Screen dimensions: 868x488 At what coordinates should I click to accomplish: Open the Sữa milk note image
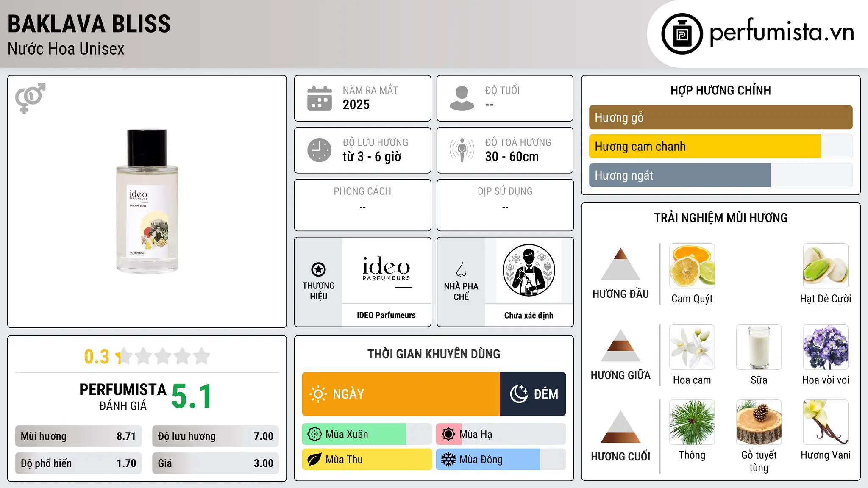(x=759, y=347)
